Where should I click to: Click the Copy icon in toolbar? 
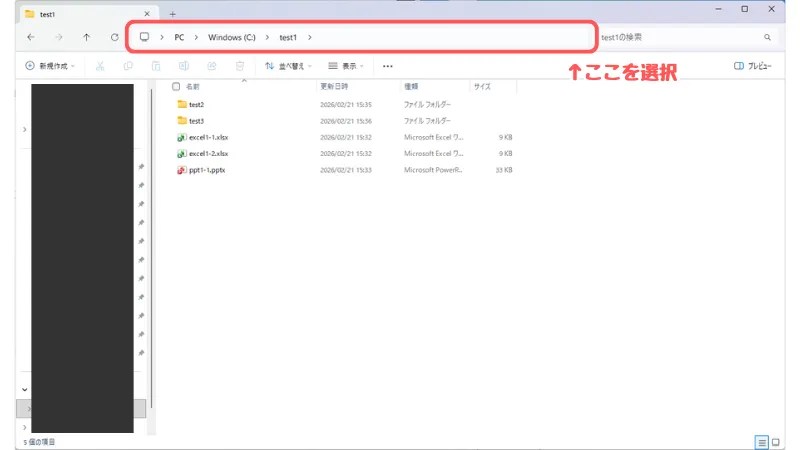pyautogui.click(x=128, y=66)
